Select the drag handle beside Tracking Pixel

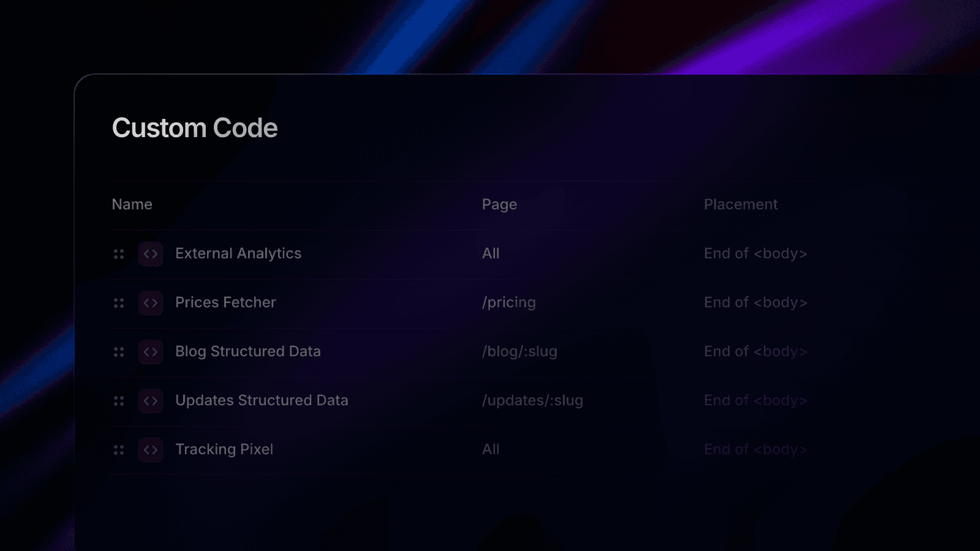[119, 449]
